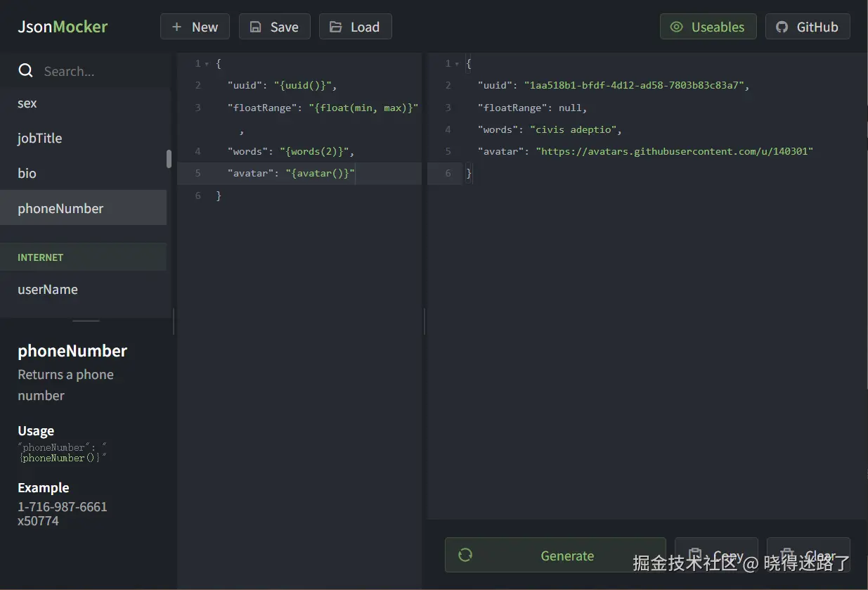868x590 pixels.
Task: Click the phoneNumber usage snippet
Action: (63, 452)
